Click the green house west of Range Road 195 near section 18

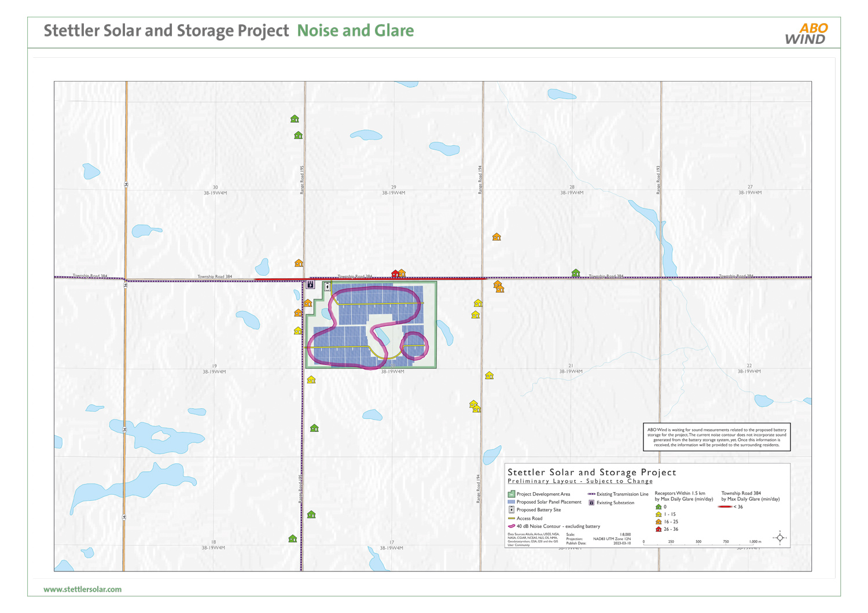coord(293,538)
